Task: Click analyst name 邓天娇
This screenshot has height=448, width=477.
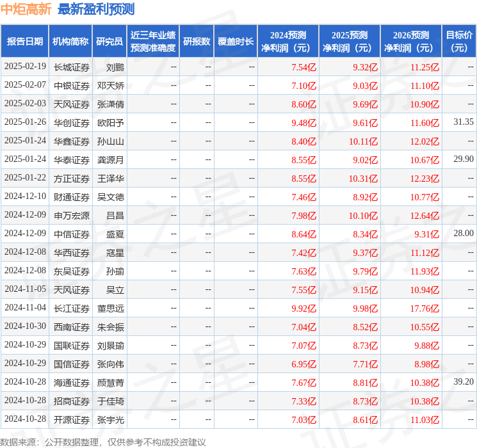Action: (111, 86)
